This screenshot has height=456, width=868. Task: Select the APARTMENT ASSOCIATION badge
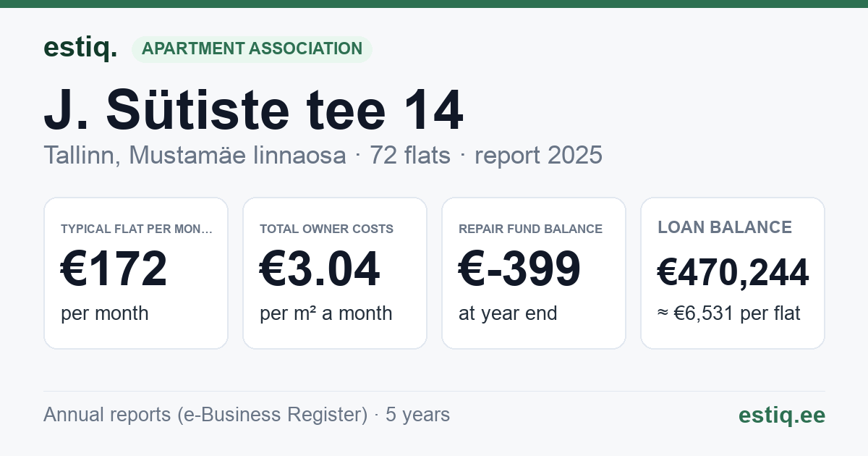[x=252, y=49]
